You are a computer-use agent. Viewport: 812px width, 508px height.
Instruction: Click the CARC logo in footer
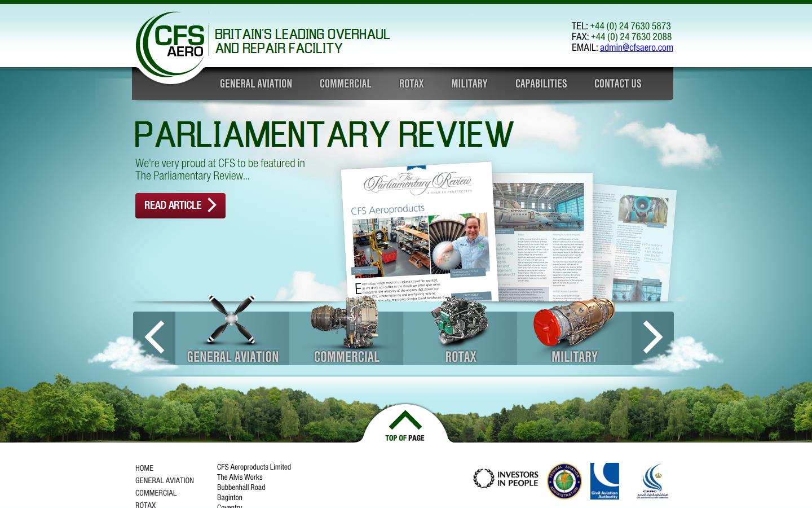pyautogui.click(x=652, y=481)
